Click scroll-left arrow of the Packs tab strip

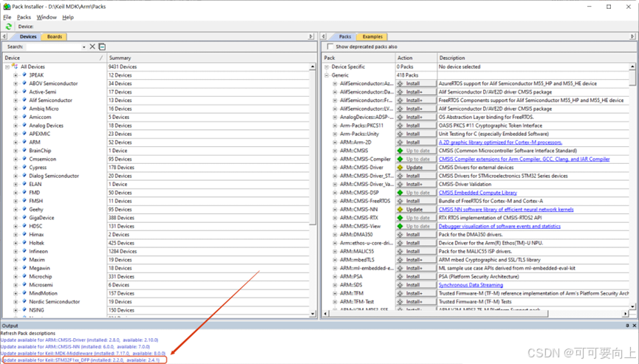[324, 36]
